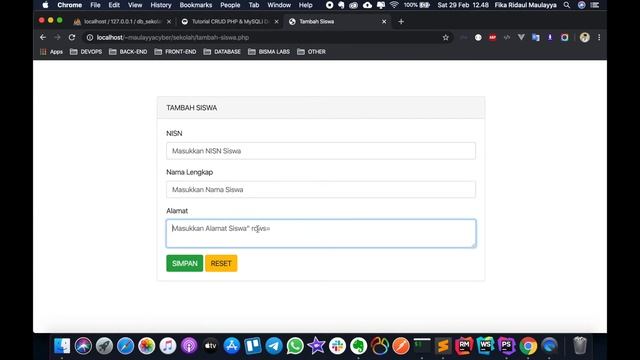This screenshot has height=360, width=640.
Task: Open App Store from the dock
Action: 231,346
